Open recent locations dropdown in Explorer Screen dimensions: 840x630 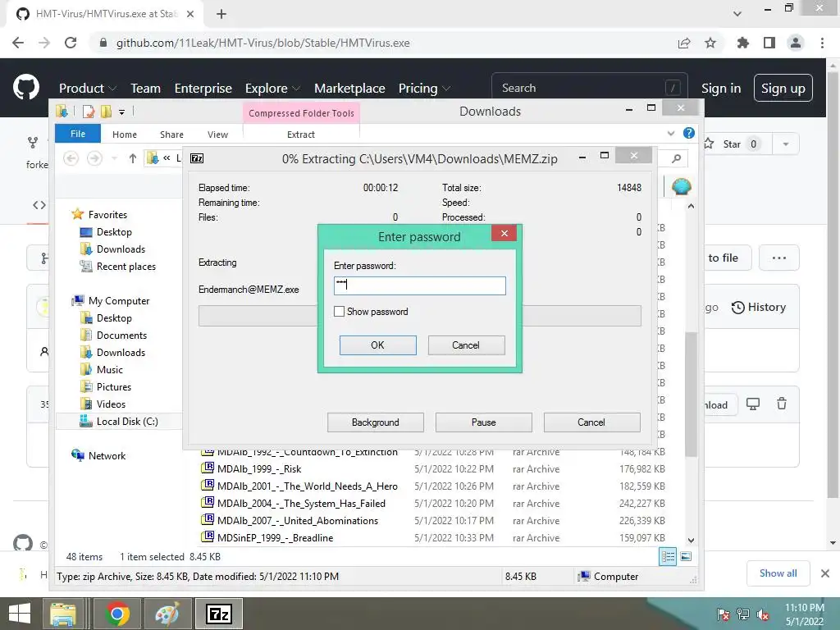tap(114, 158)
